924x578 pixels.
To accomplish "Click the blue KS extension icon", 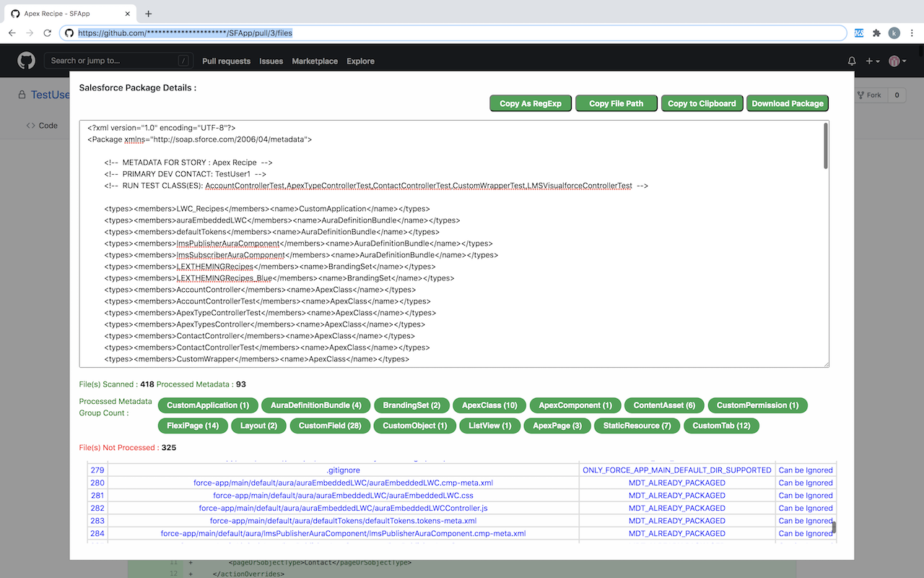I will coord(858,33).
